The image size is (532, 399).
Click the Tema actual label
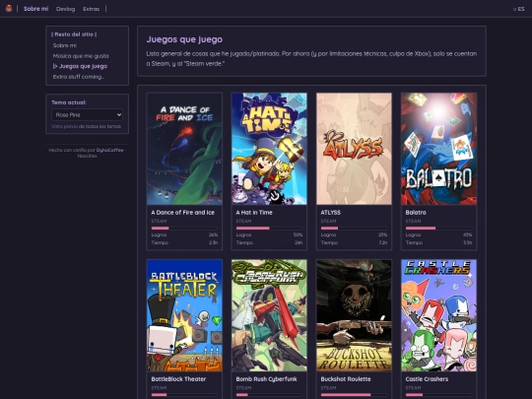click(69, 102)
